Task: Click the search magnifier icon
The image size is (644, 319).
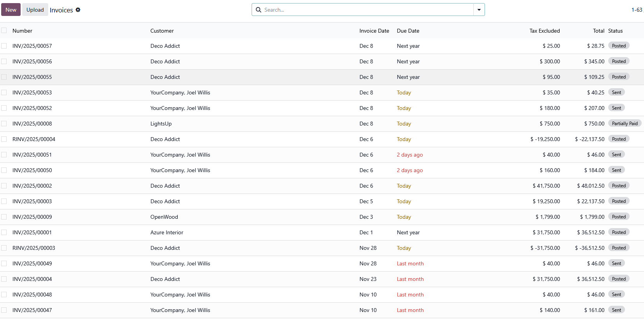Action: (x=258, y=10)
